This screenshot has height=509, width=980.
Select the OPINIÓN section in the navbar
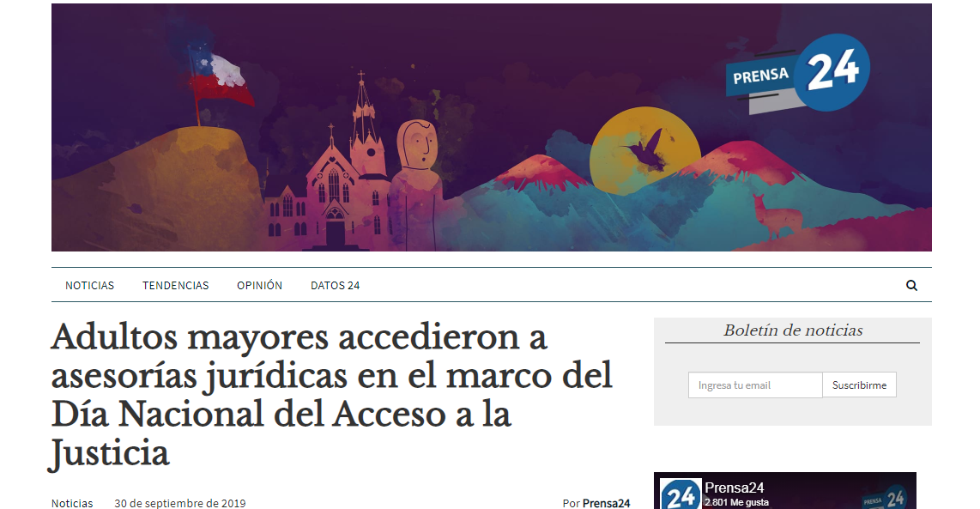pyautogui.click(x=260, y=285)
